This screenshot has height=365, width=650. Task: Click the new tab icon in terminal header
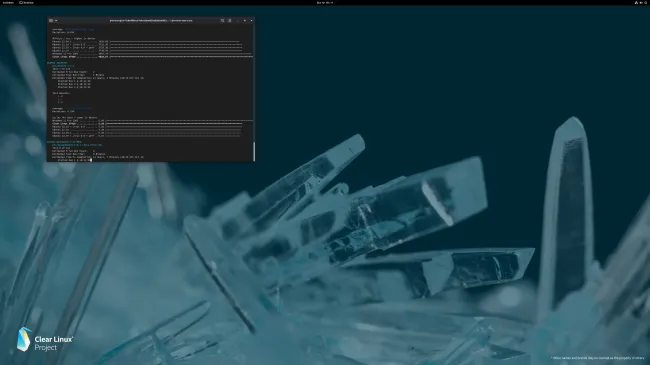point(51,20)
